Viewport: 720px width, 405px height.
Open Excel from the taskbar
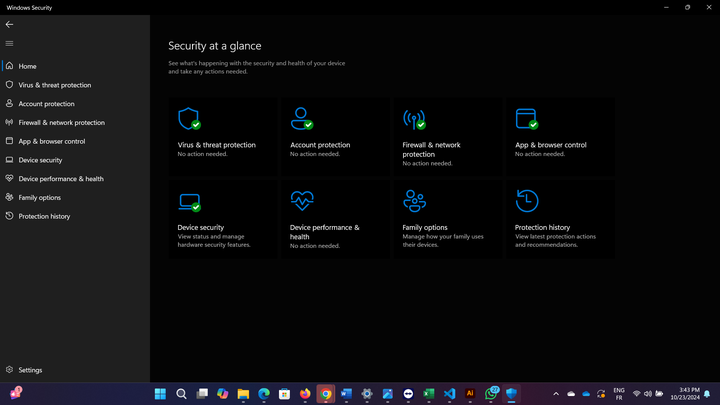[429, 394]
